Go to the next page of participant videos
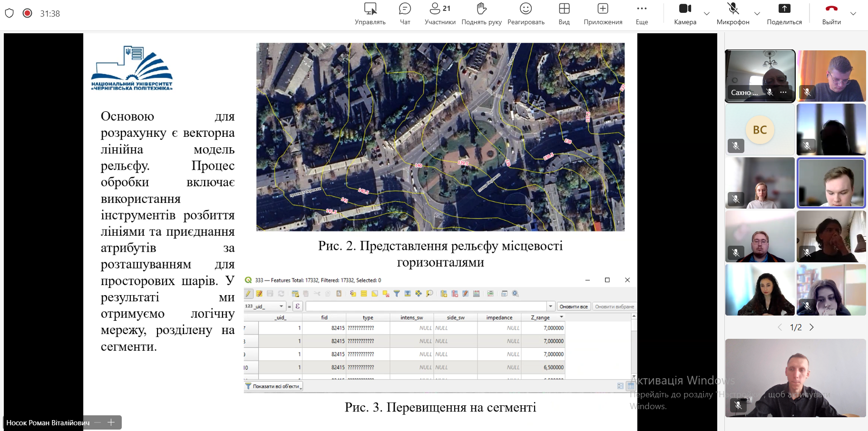 pyautogui.click(x=811, y=327)
